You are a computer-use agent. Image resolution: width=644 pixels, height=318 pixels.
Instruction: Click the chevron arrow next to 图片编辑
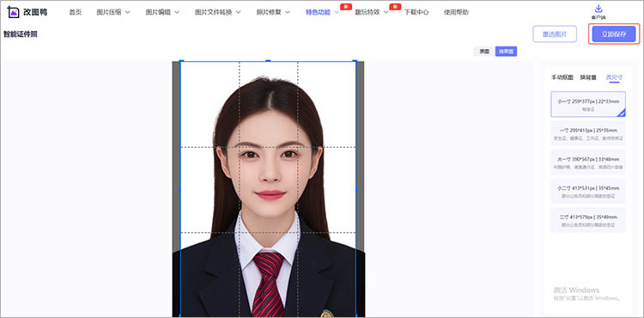tap(177, 12)
